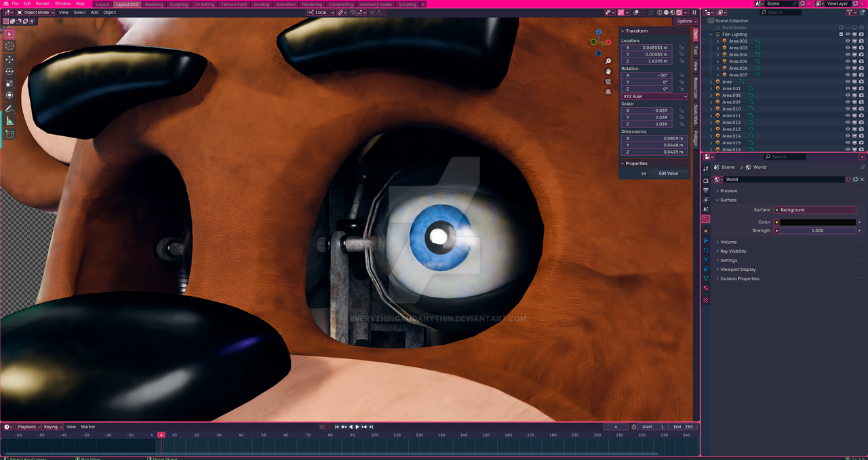
Task: Click the Play animation button
Action: (357, 427)
